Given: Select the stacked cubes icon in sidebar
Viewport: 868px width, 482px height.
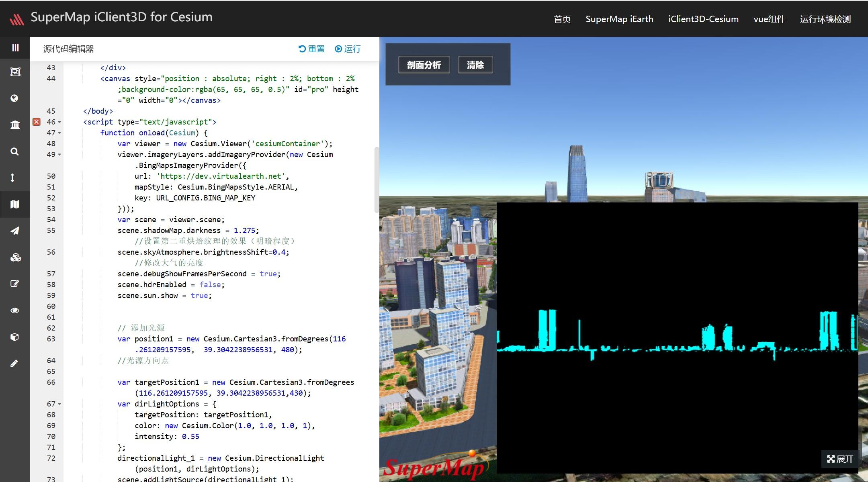Looking at the screenshot, I should coord(15,257).
